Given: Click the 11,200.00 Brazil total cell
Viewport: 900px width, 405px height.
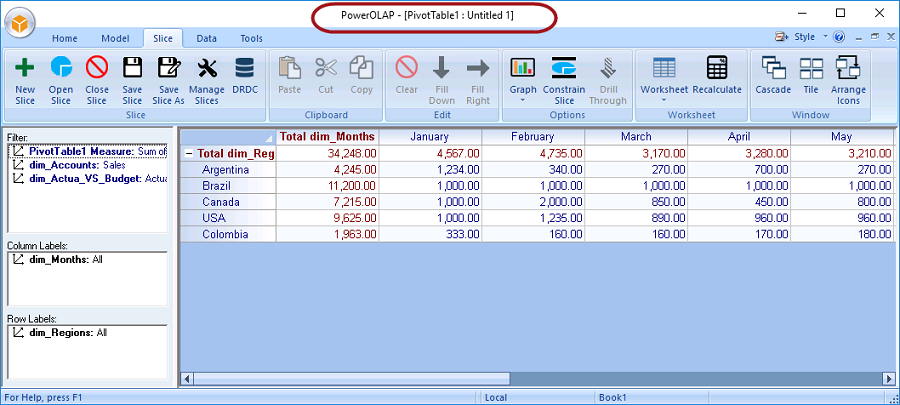Looking at the screenshot, I should [327, 186].
